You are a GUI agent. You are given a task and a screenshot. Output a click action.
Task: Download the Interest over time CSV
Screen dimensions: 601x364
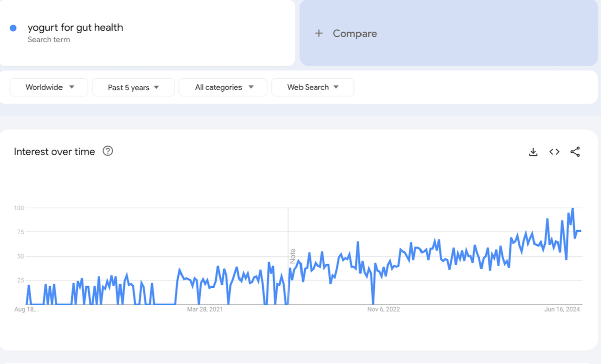533,152
